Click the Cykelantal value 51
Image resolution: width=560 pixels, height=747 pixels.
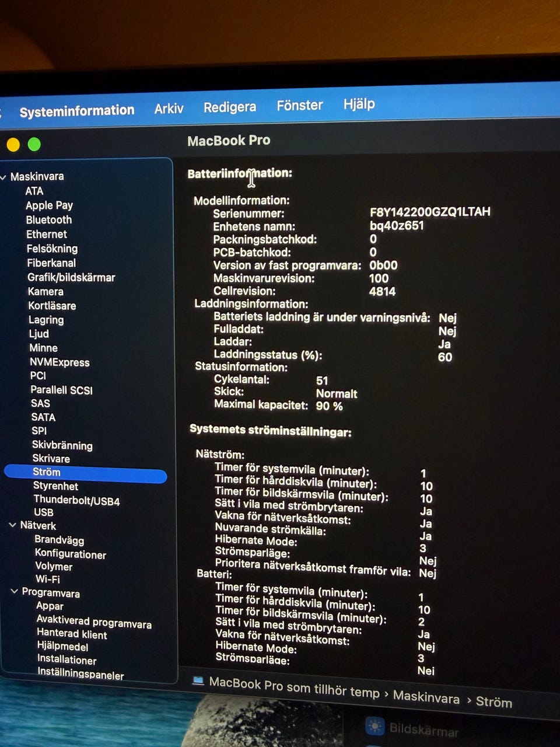coord(322,381)
